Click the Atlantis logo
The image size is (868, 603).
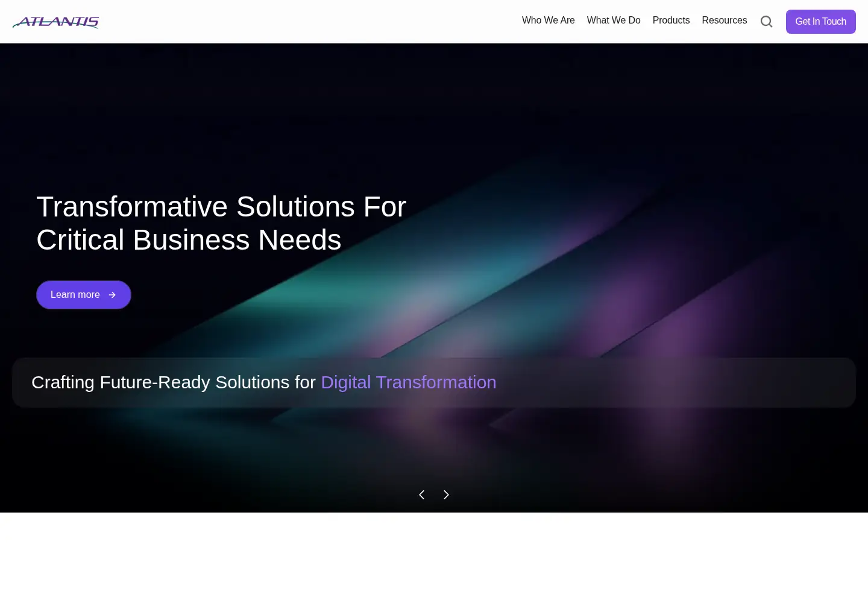coord(55,22)
